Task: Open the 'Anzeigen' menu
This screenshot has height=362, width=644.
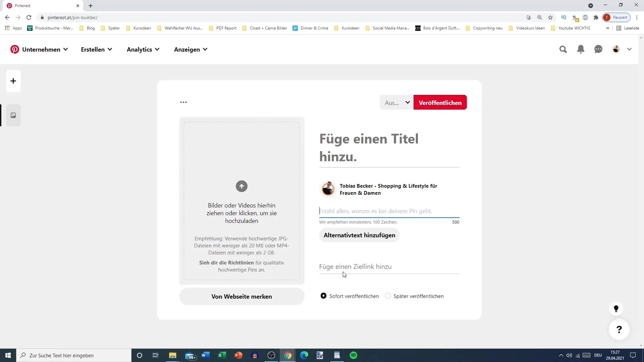Action: [x=191, y=50]
